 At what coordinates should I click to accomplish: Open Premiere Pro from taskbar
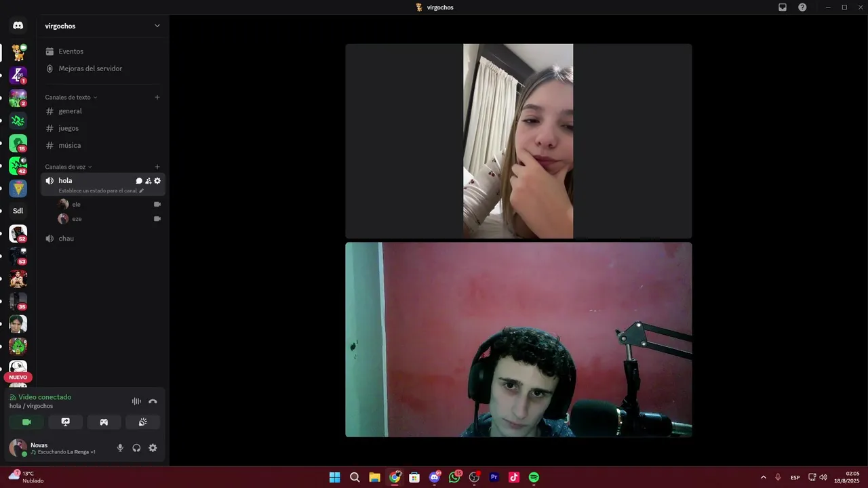[494, 477]
